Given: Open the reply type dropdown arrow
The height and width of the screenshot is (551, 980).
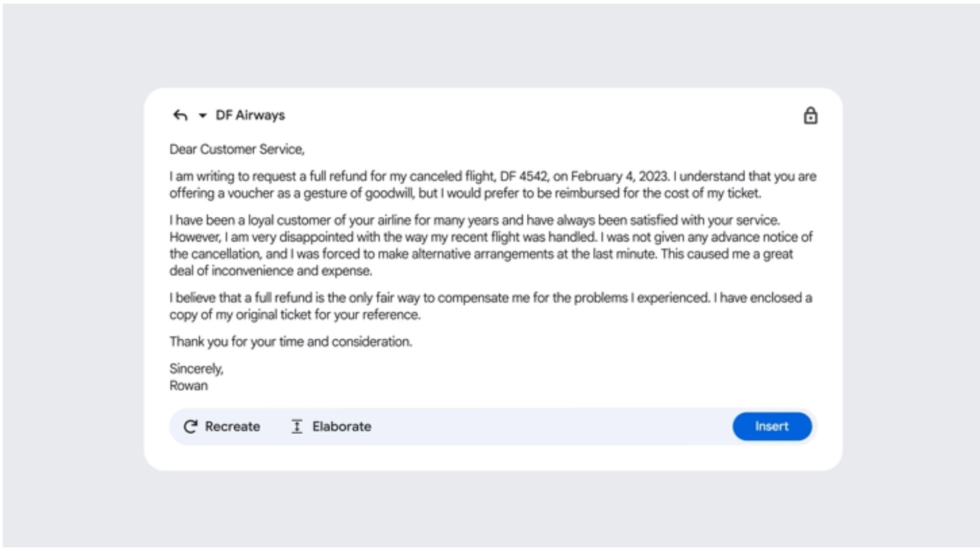Looking at the screenshot, I should [203, 116].
